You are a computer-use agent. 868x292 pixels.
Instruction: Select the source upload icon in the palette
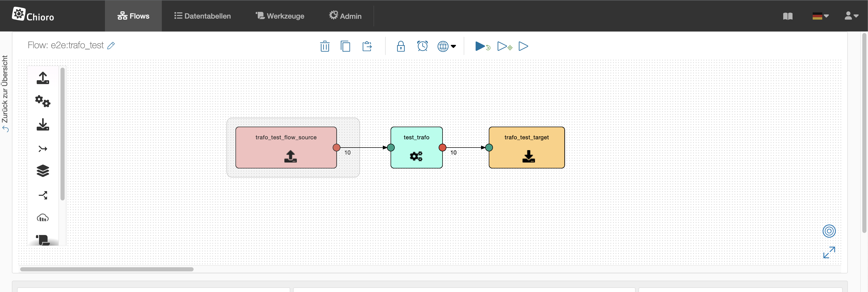[x=43, y=78]
